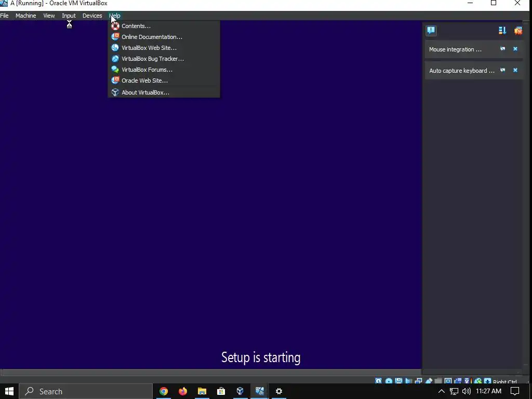This screenshot has height=399, width=532.
Task: Click the mouse integration status icon
Action: coord(478,381)
